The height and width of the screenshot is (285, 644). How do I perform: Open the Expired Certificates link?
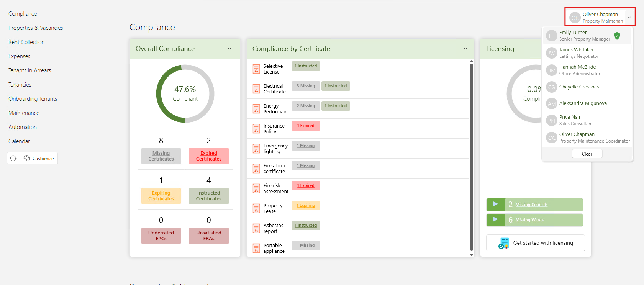click(x=209, y=156)
